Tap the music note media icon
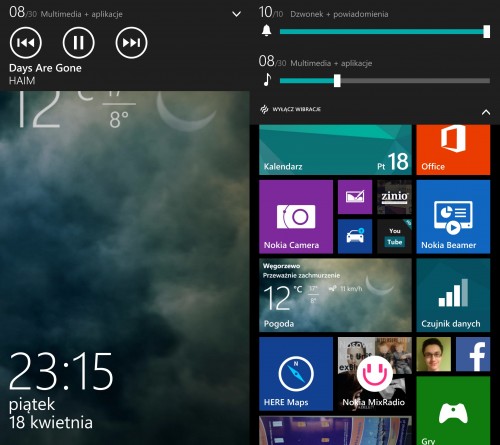Viewport: 500px width, 445px height. pos(267,80)
